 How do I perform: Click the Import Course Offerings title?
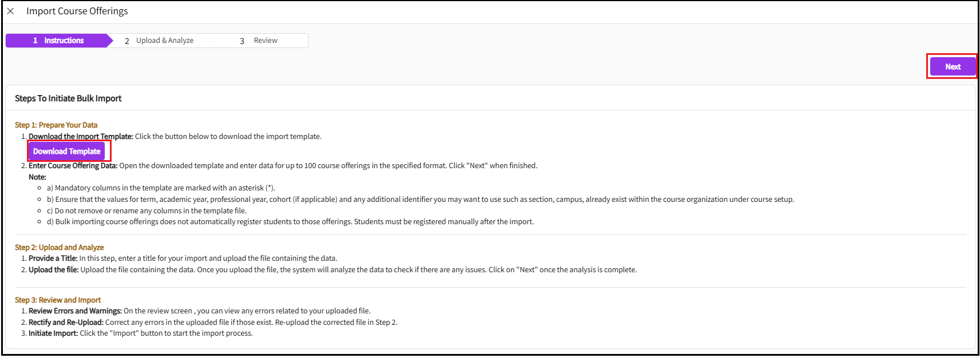(77, 11)
